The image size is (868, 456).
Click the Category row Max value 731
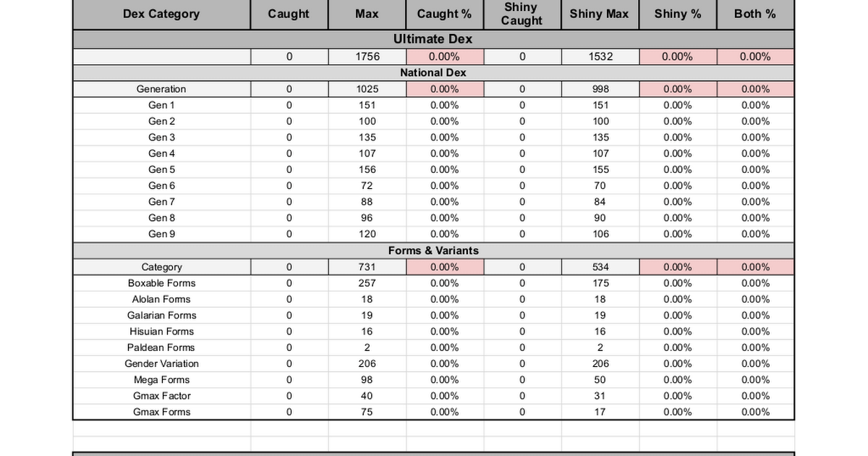click(367, 267)
